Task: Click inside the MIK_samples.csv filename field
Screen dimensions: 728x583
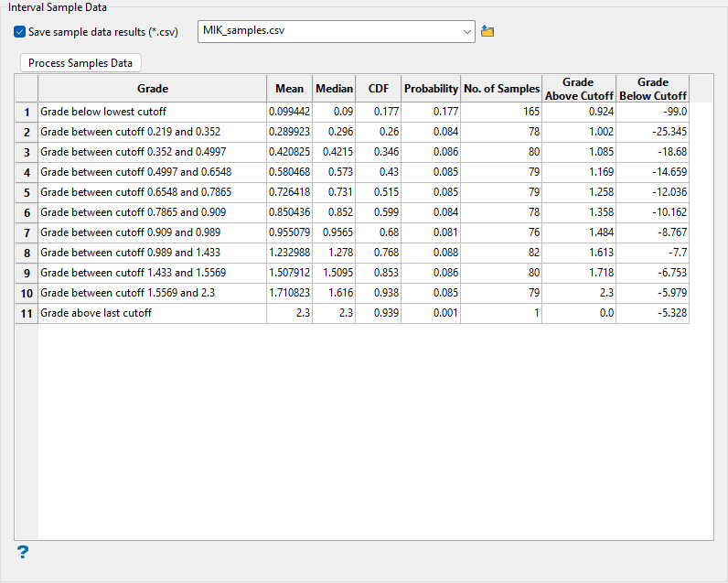Action: click(x=329, y=32)
